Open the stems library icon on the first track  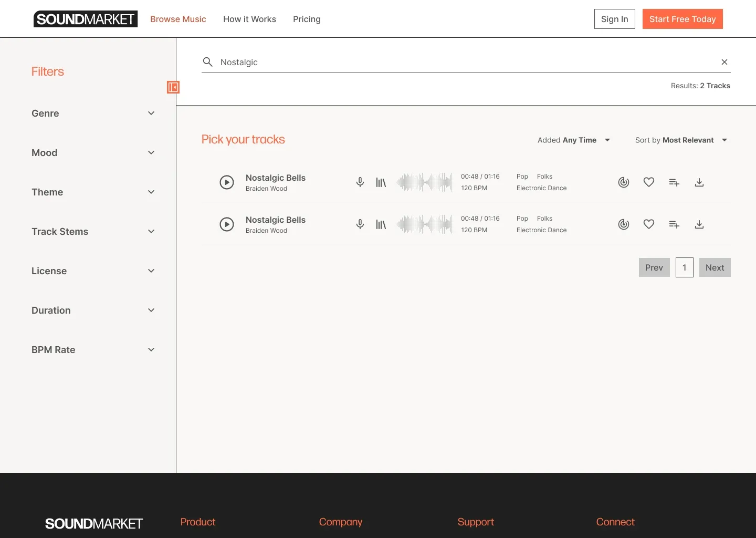coord(381,182)
